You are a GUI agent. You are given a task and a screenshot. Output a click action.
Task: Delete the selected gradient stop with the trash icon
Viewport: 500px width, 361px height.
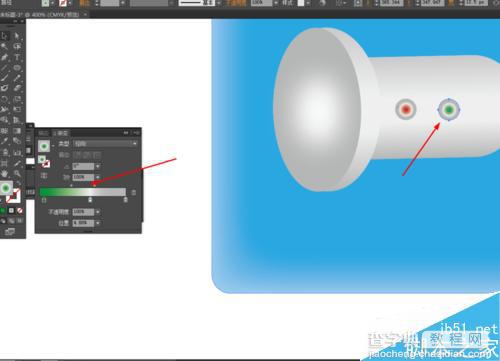(x=134, y=192)
